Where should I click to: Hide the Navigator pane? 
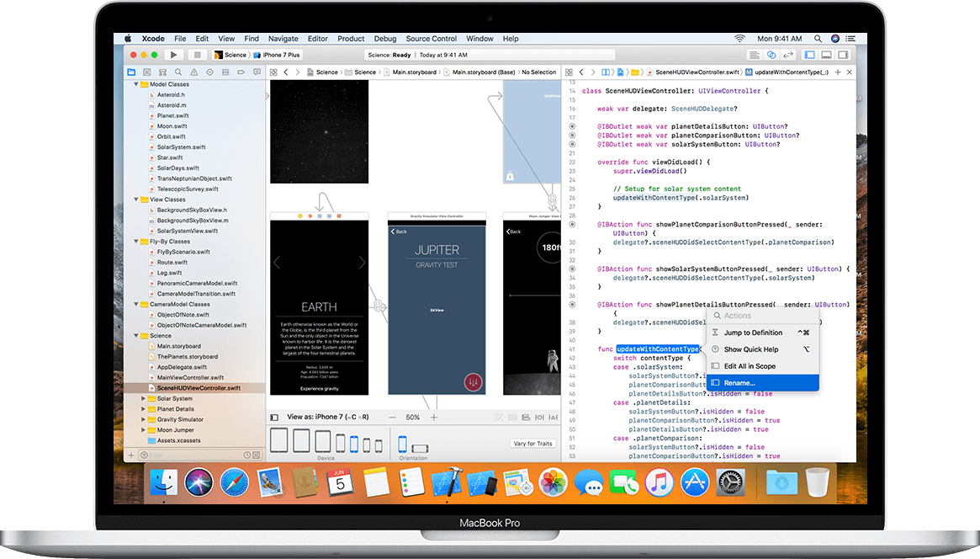(x=810, y=55)
